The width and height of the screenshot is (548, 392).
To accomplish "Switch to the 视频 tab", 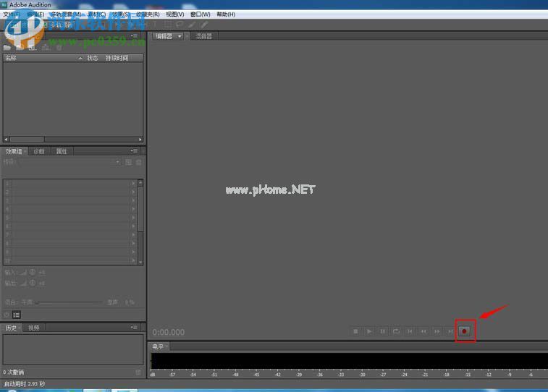I will coord(34,328).
